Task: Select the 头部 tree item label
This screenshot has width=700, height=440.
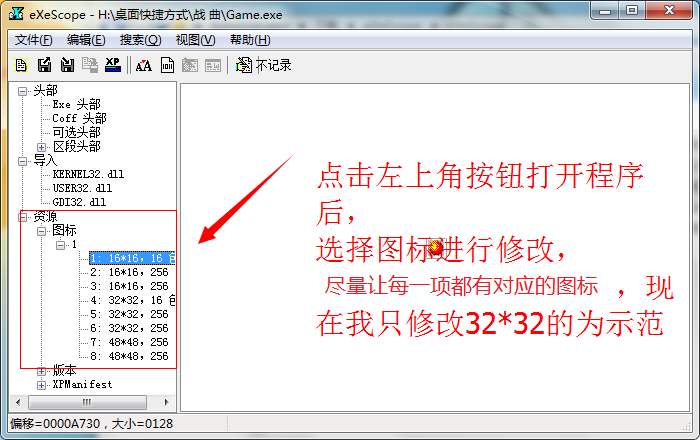Action: click(46, 91)
